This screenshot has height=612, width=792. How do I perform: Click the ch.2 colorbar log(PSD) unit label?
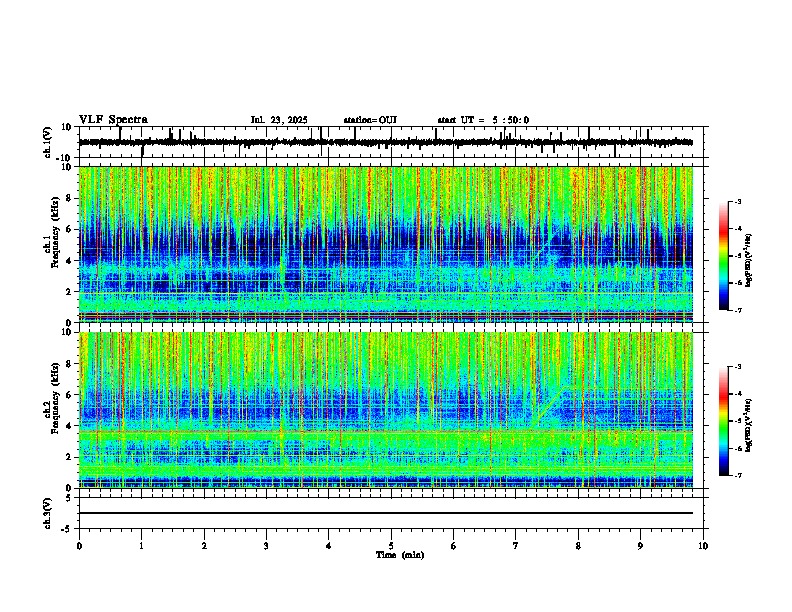click(x=749, y=425)
